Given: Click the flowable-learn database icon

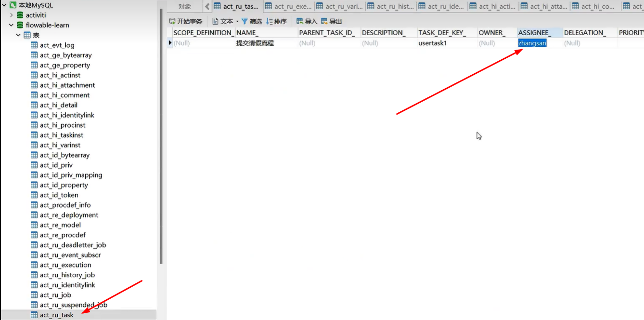Looking at the screenshot, I should (20, 25).
